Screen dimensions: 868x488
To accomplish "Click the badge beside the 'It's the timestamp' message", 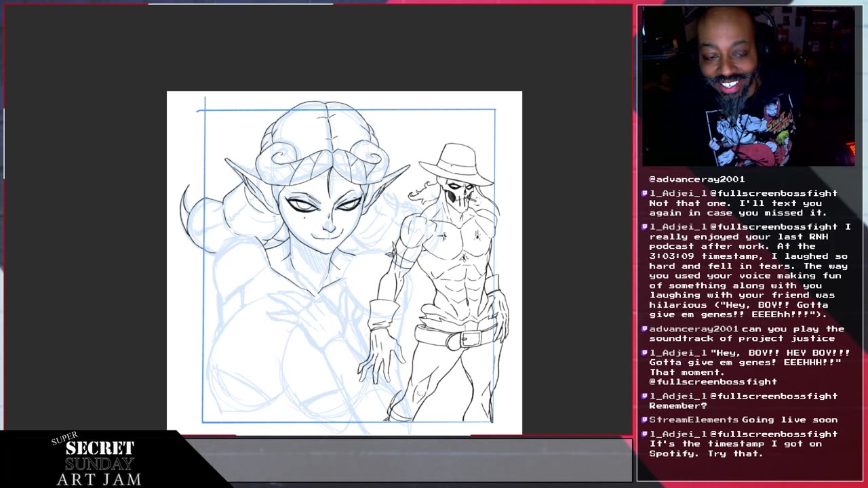I will 645,434.
